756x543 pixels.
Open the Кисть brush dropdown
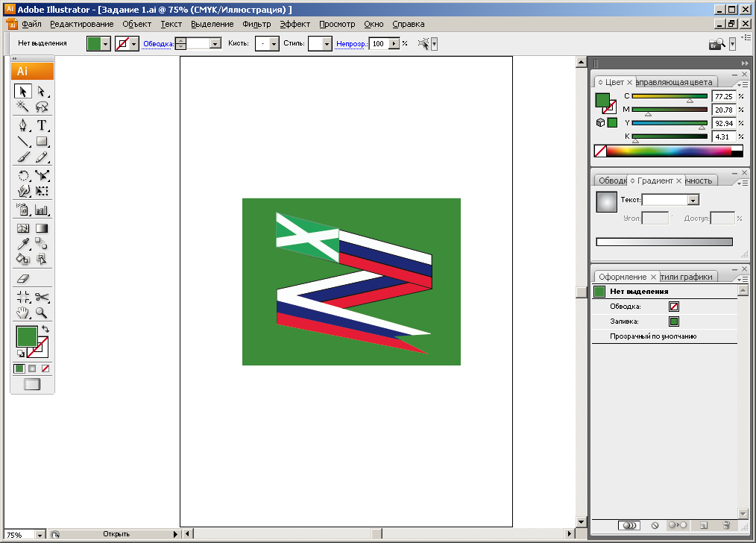[274, 44]
